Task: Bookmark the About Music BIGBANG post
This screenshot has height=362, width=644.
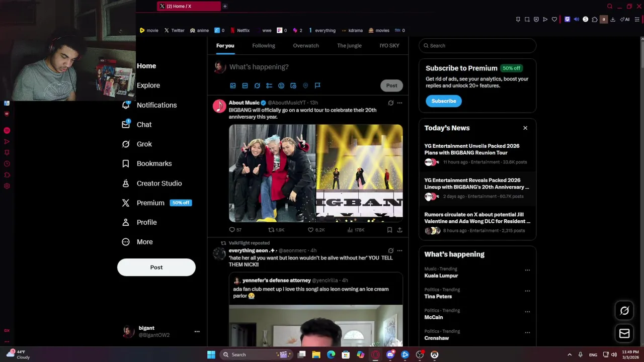Action: coord(389,230)
